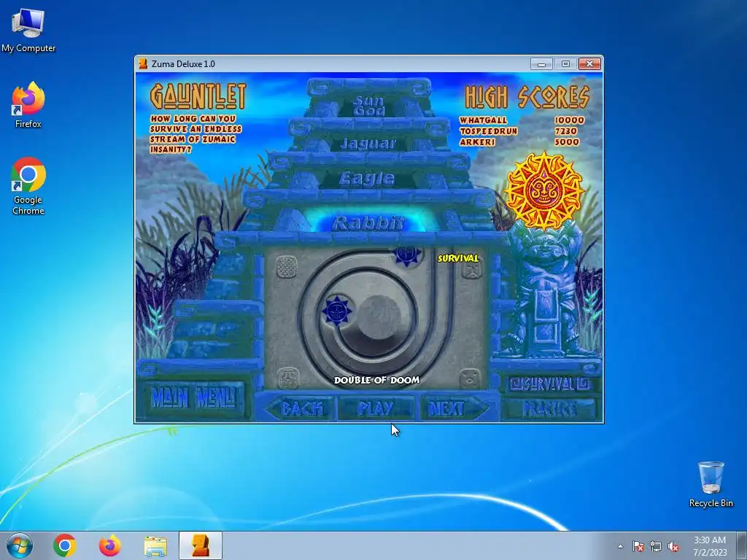Click the blue sun marker inside spiral
The height and width of the screenshot is (560, 747).
[337, 311]
